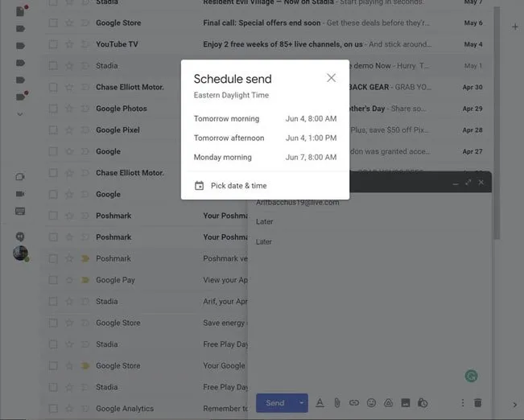
Task: Click the insert photo icon
Action: coord(406,403)
